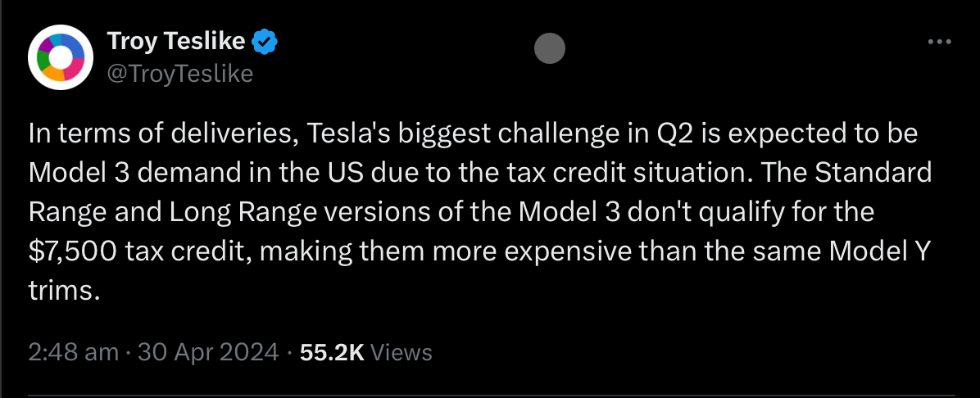Open the three-dot More options menu
This screenshot has height=398, width=980.
(x=938, y=42)
